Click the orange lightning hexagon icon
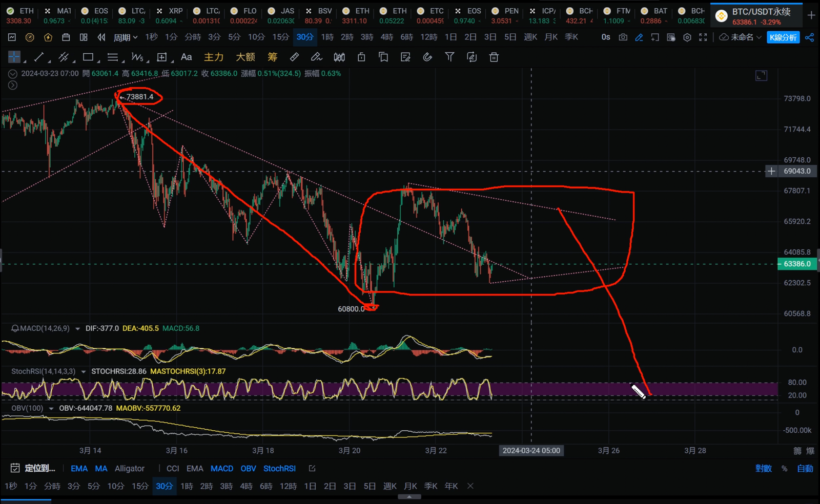The height and width of the screenshot is (504, 820). coord(48,37)
